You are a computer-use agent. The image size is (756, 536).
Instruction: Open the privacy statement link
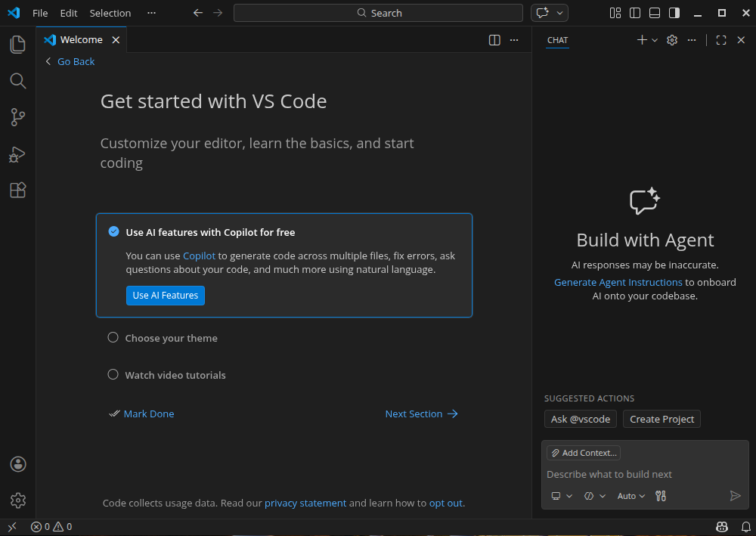tap(305, 503)
